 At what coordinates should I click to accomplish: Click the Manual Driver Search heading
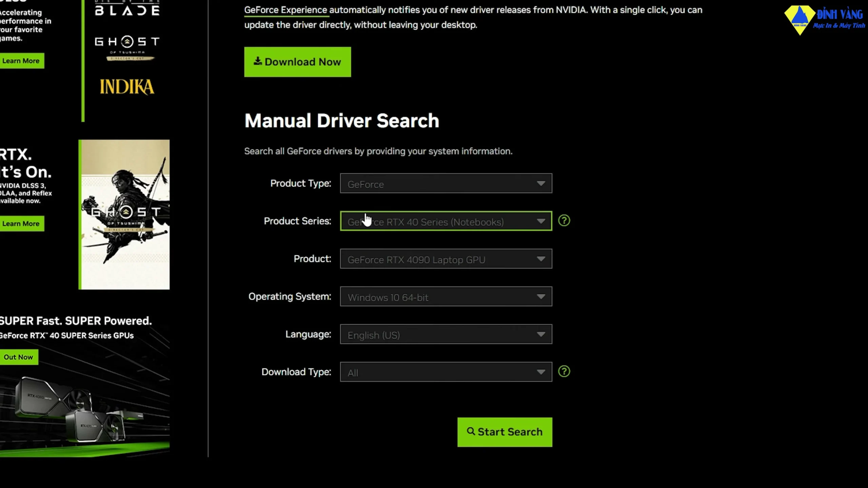pos(342,121)
